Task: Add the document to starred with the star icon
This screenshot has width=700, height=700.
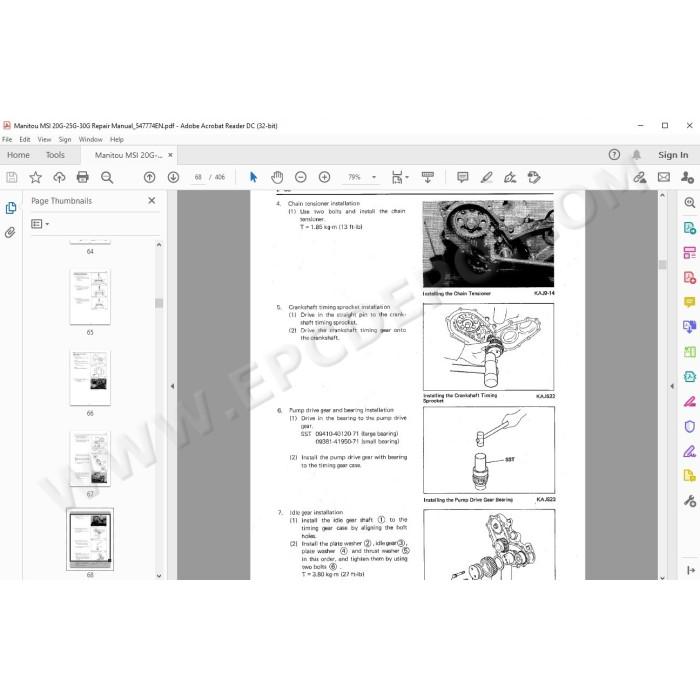Action: tap(35, 177)
